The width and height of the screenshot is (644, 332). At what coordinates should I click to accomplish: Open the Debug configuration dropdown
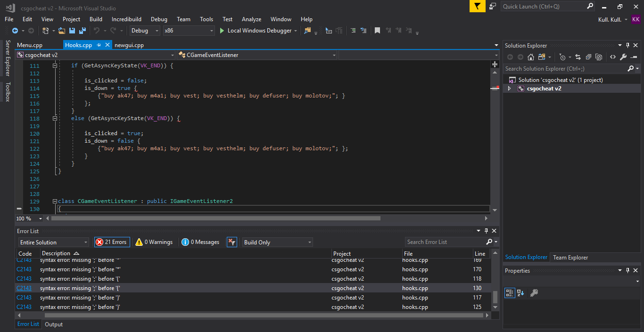coord(145,31)
